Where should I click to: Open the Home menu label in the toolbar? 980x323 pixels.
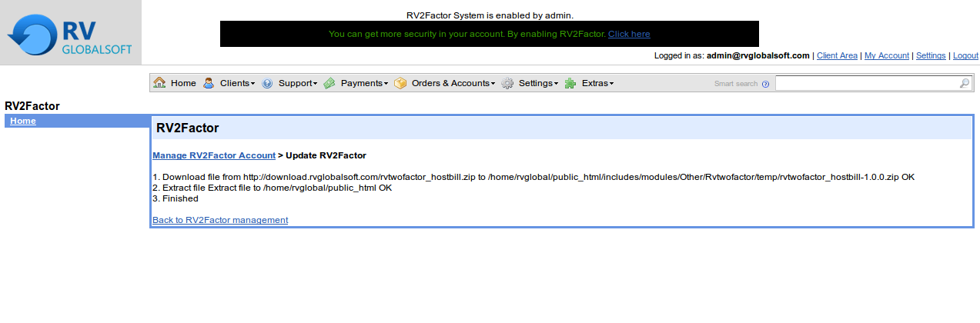[x=183, y=83]
